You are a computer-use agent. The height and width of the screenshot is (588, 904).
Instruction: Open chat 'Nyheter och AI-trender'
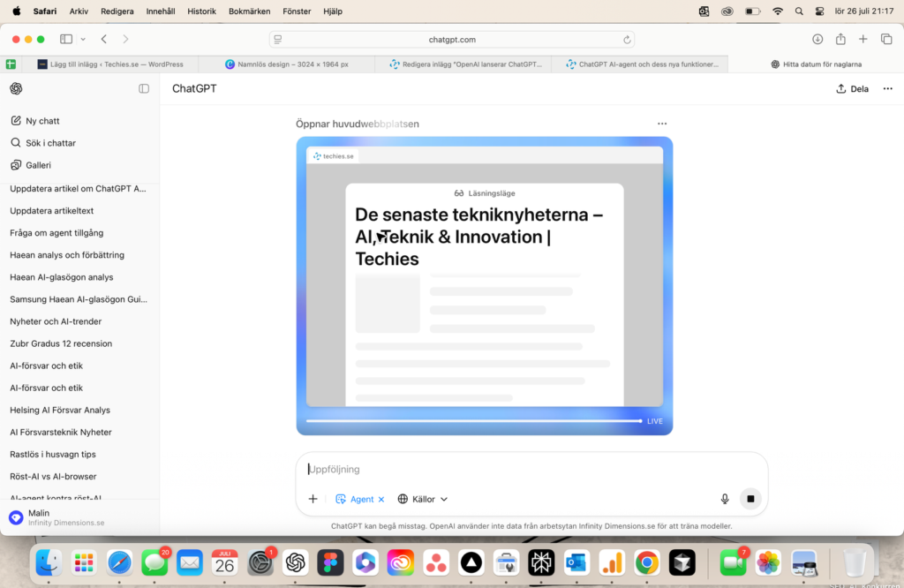click(56, 321)
